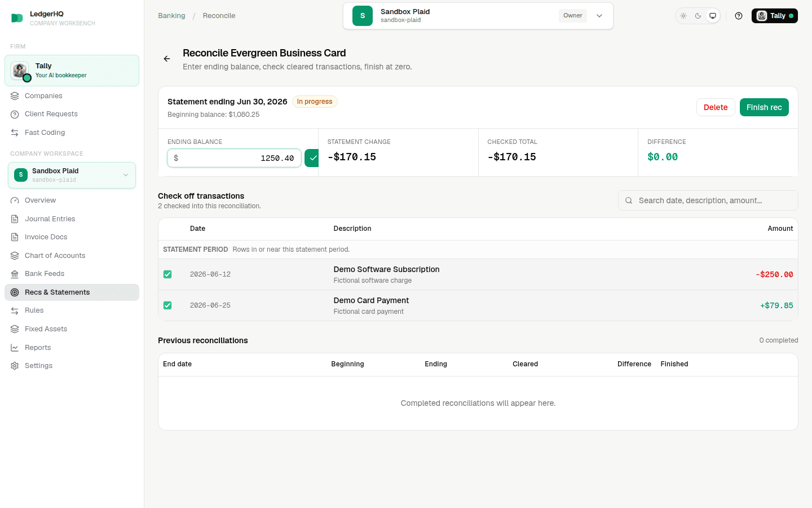Click the Client Requests question icon
Image resolution: width=812 pixels, height=508 pixels.
[15, 114]
